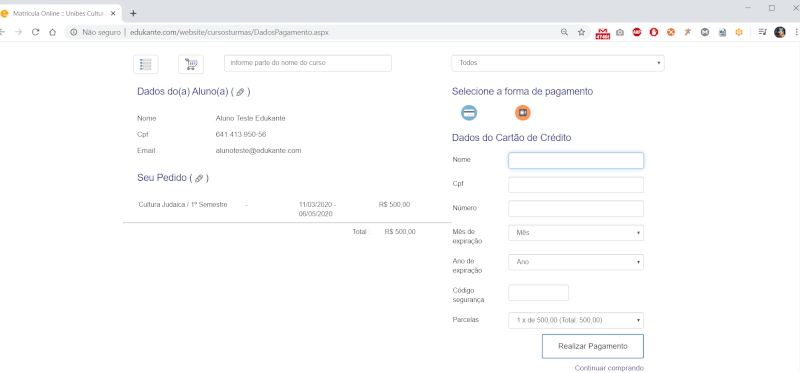
Task: Select credit card payment method icon
Action: pyautogui.click(x=469, y=113)
